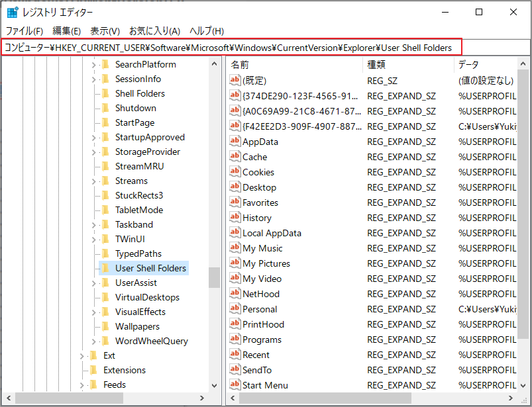
Task: Expand the StorageProvider key
Action: coord(93,152)
